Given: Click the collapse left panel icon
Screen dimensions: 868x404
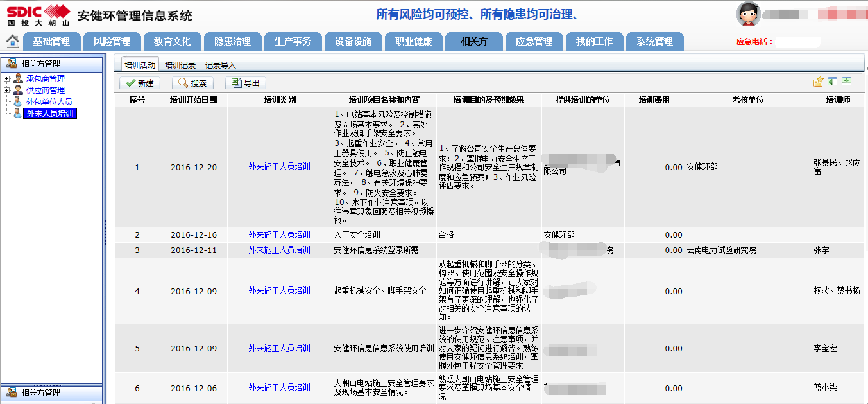Looking at the screenshot, I should [x=832, y=82].
